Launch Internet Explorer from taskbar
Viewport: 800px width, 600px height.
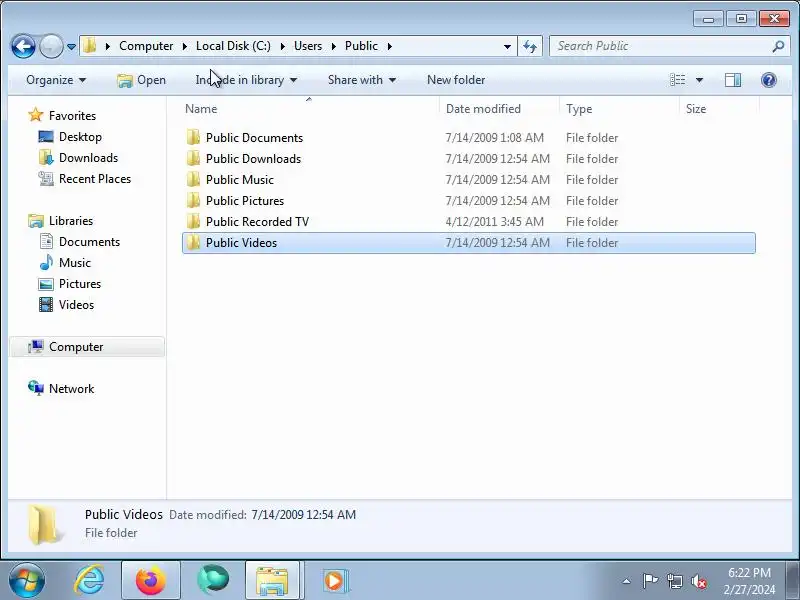tap(89, 581)
